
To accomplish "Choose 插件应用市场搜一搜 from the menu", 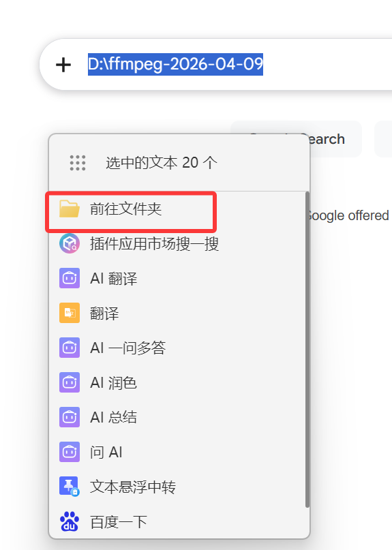I will (x=177, y=243).
